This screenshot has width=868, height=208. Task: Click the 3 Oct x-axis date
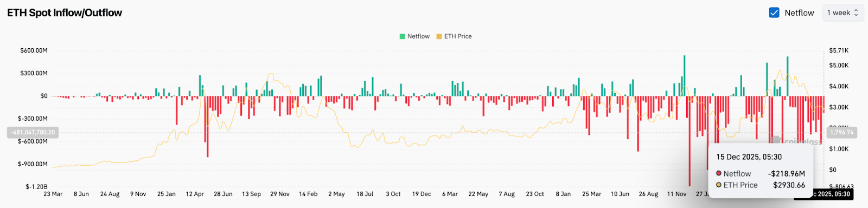point(393,194)
